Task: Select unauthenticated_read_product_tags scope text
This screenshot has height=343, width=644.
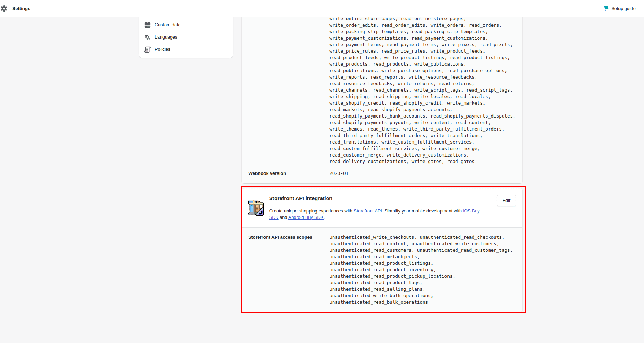Action: (x=374, y=283)
